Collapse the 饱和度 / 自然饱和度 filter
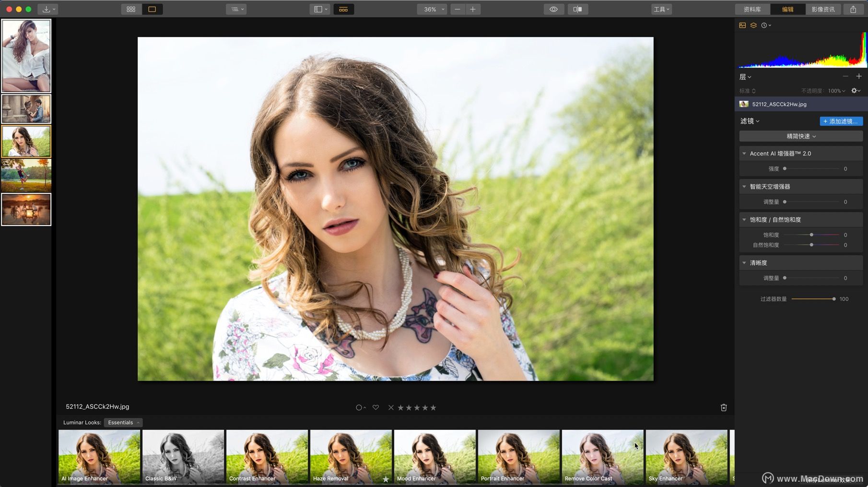 click(x=744, y=220)
